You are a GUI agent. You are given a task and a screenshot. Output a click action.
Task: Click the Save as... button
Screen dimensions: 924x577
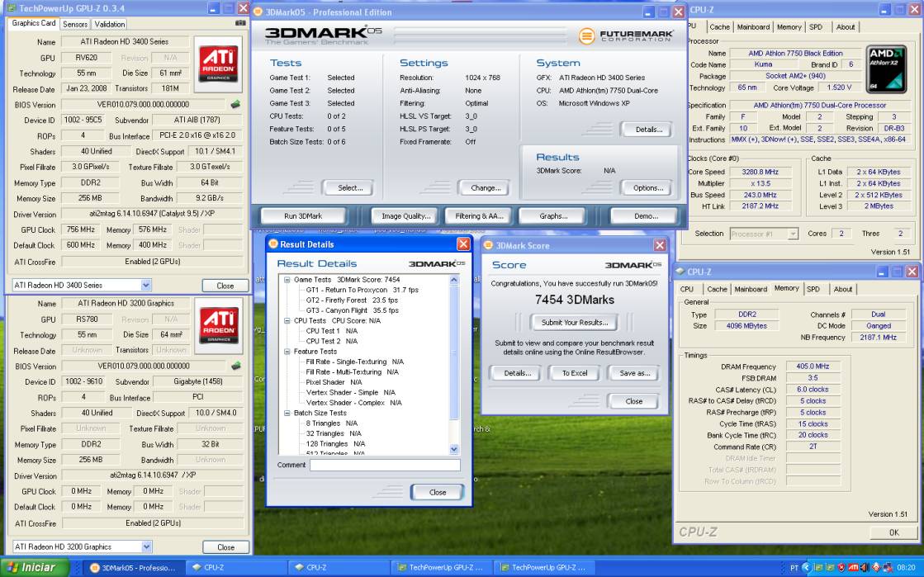635,373
